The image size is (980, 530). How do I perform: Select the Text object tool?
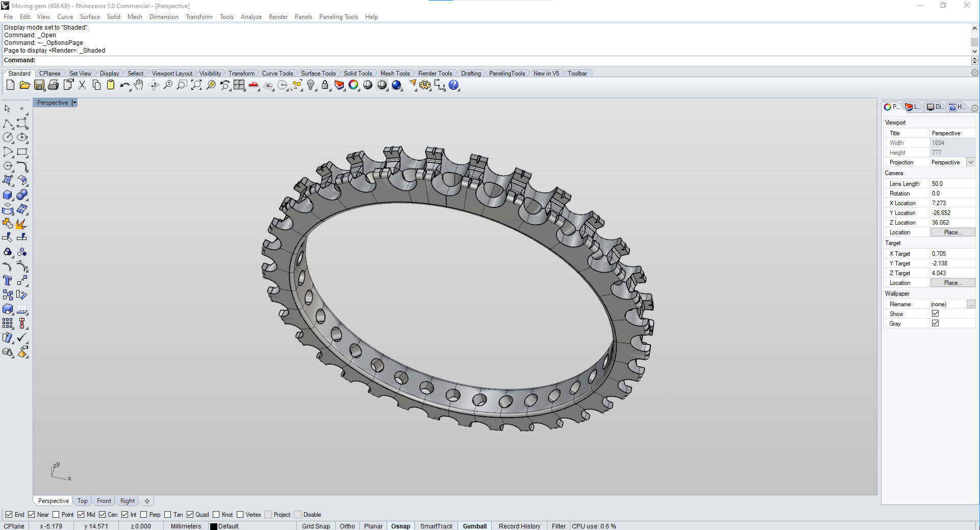pyautogui.click(x=7, y=280)
